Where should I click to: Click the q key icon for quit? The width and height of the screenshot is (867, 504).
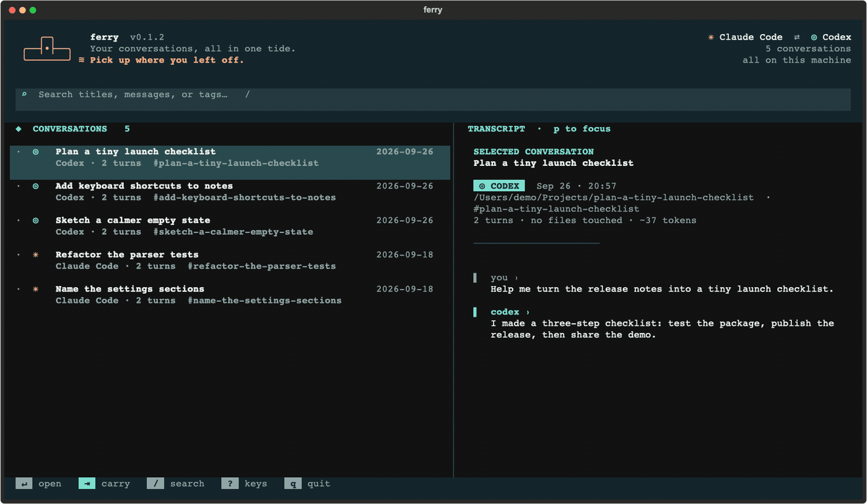coord(293,484)
